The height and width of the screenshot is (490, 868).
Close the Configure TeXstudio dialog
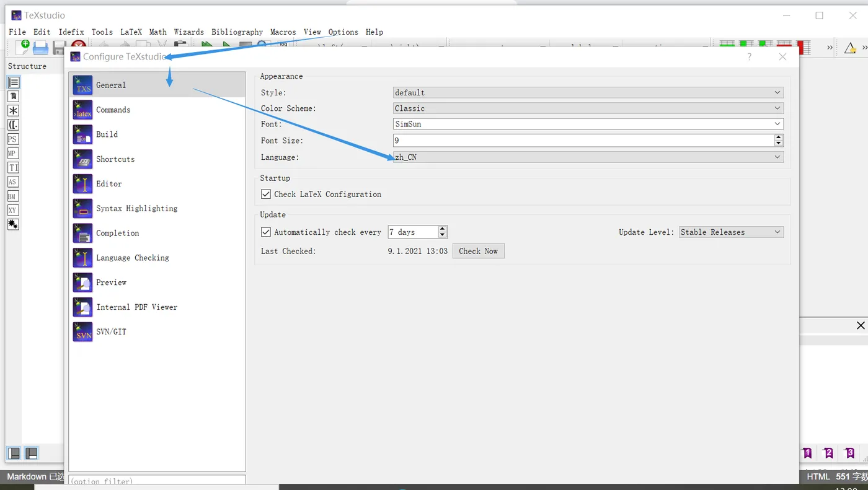point(782,56)
